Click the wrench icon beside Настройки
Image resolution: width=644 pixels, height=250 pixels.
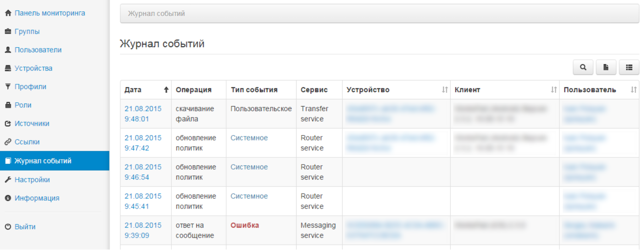tap(8, 180)
